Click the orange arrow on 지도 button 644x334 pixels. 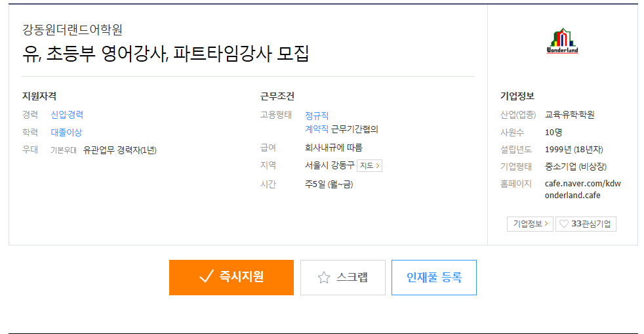[378, 165]
